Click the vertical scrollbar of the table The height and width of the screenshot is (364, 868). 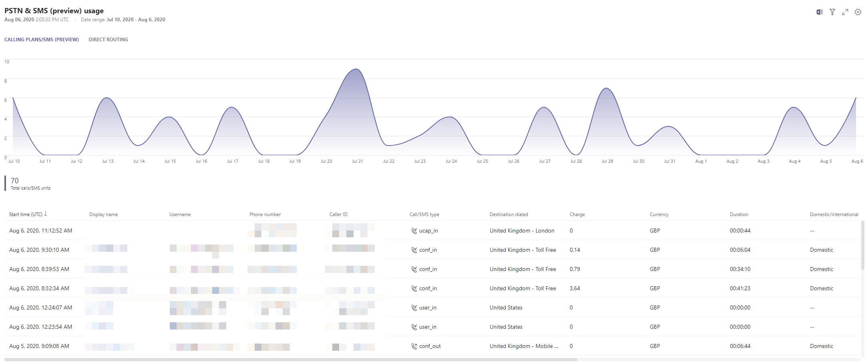click(x=862, y=245)
